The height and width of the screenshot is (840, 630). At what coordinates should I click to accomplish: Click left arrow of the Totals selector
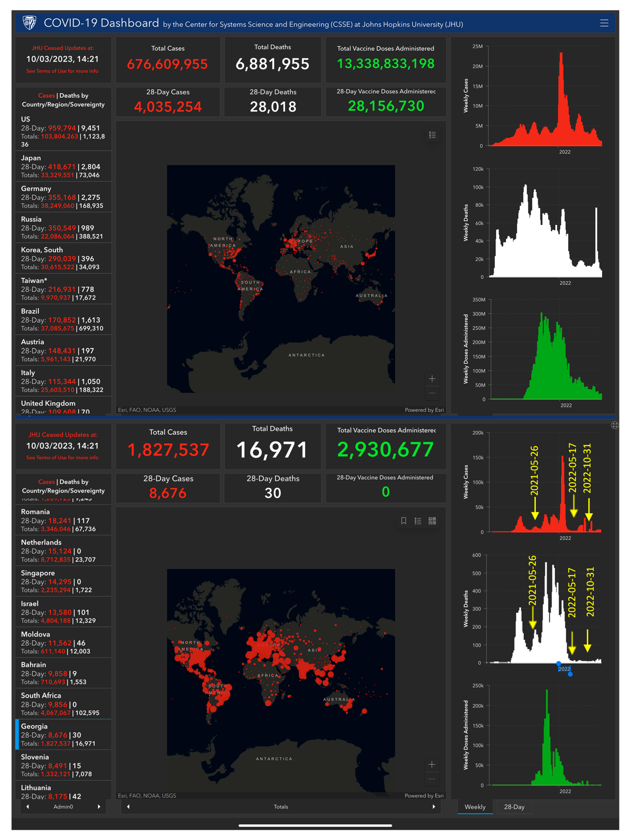(x=128, y=807)
